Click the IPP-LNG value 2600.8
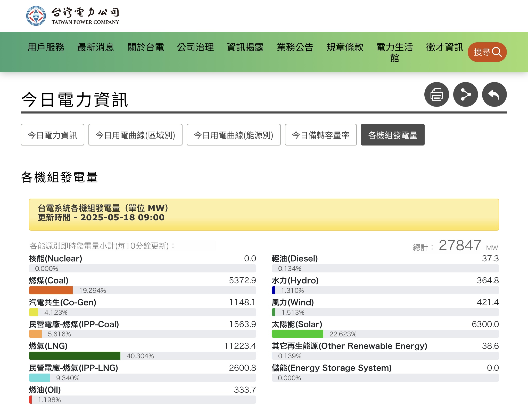The width and height of the screenshot is (528, 420). pyautogui.click(x=242, y=368)
